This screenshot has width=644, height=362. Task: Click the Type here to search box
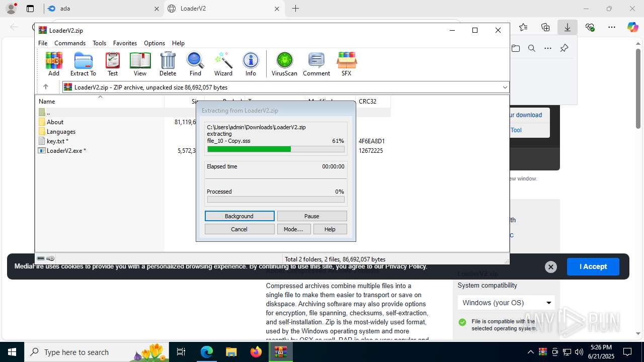click(97, 352)
